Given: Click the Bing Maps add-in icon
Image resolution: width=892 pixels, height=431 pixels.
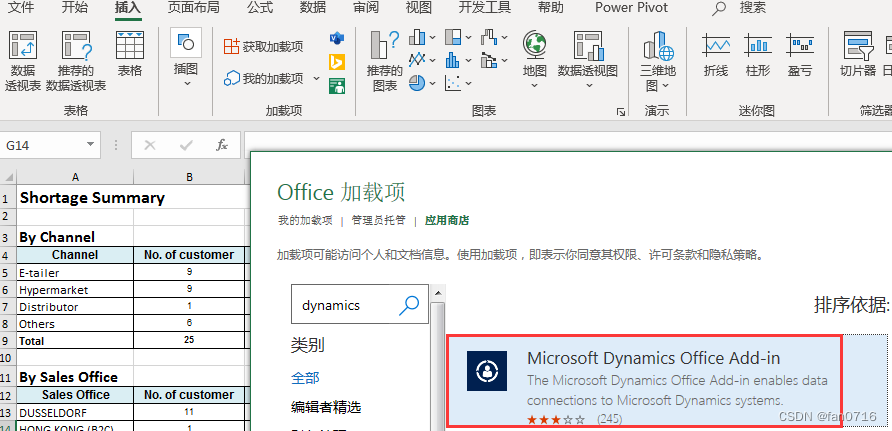Looking at the screenshot, I should 337,62.
